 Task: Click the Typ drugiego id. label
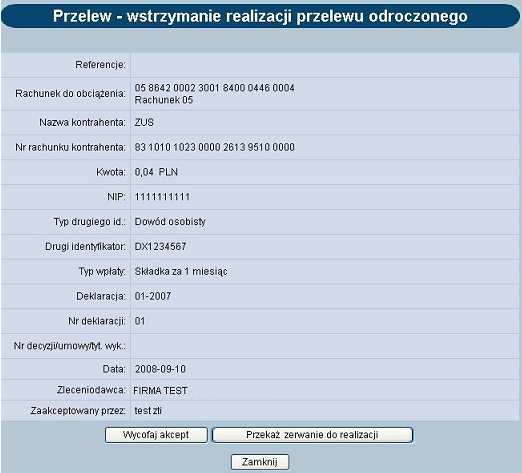(x=90, y=222)
